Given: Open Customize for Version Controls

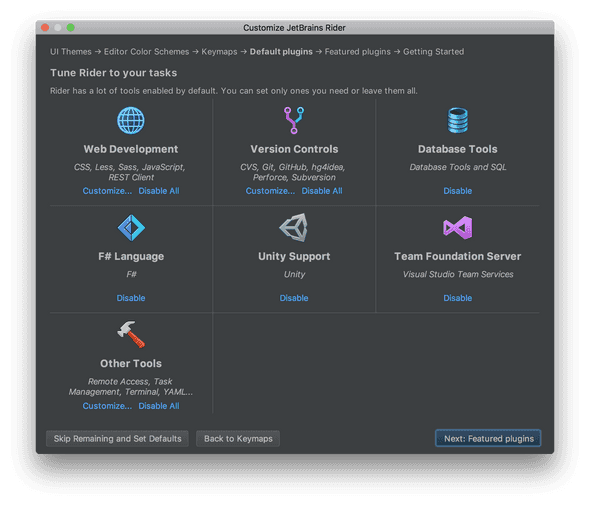Looking at the screenshot, I should (x=270, y=191).
